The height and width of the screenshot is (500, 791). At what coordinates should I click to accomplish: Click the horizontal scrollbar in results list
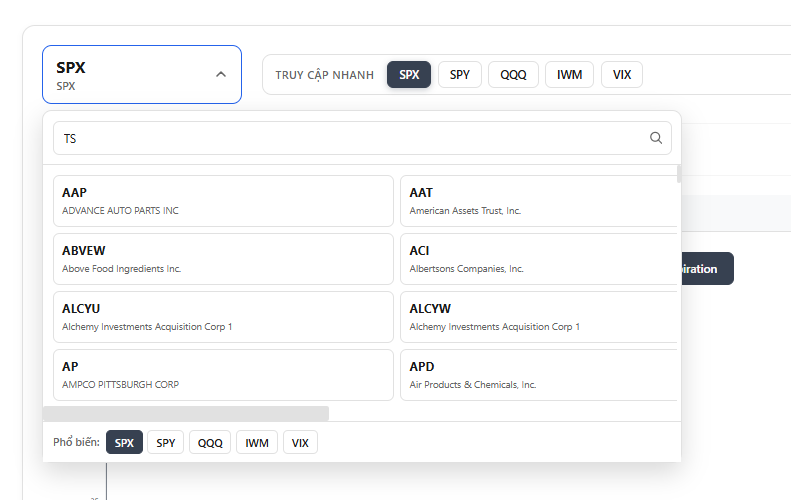186,413
